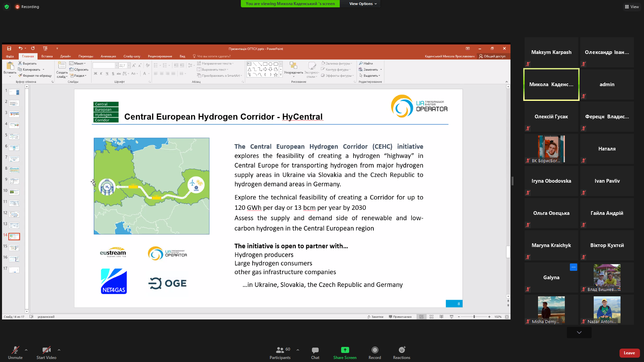Viewport: 644px width, 362px height.
Task: Click the Record button icon
Action: coord(375,350)
